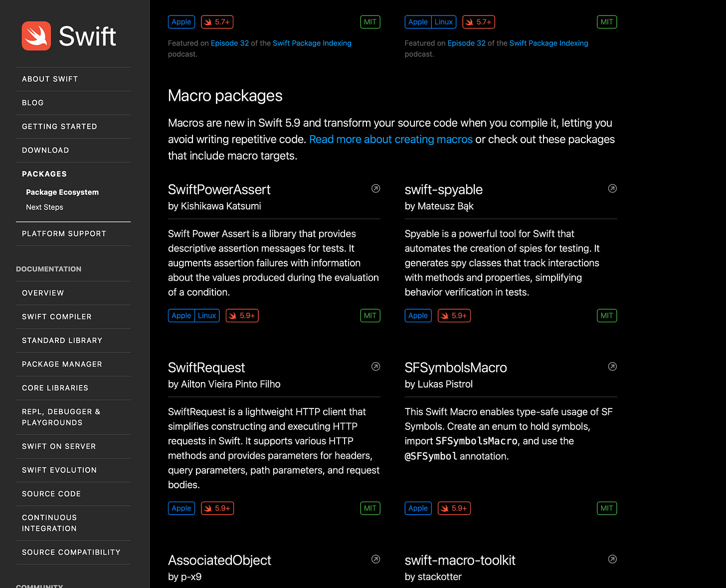Open AssociatedObject package title

coord(219,560)
